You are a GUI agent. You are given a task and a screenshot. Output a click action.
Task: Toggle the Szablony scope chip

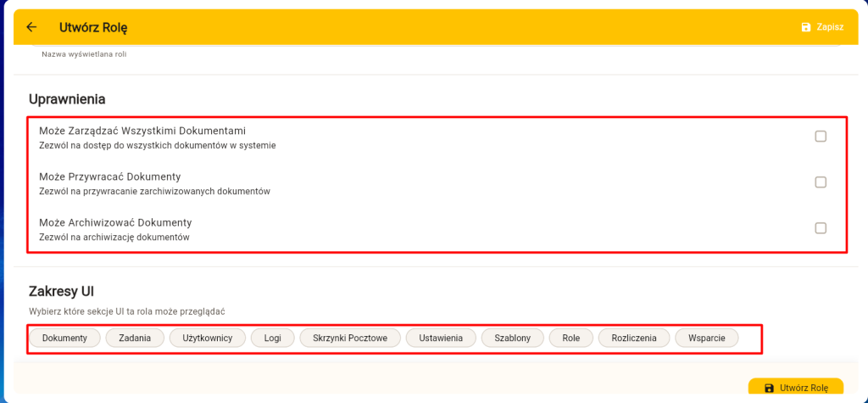click(512, 339)
